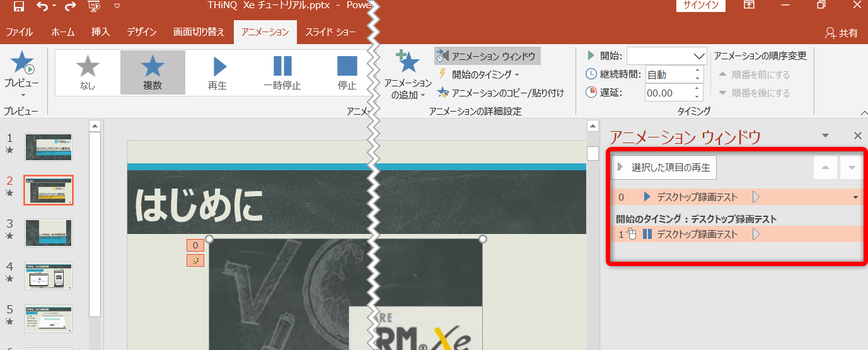The height and width of the screenshot is (350, 868).
Task: Click アニメーションのコピー/貼り付け button
Action: [501, 93]
